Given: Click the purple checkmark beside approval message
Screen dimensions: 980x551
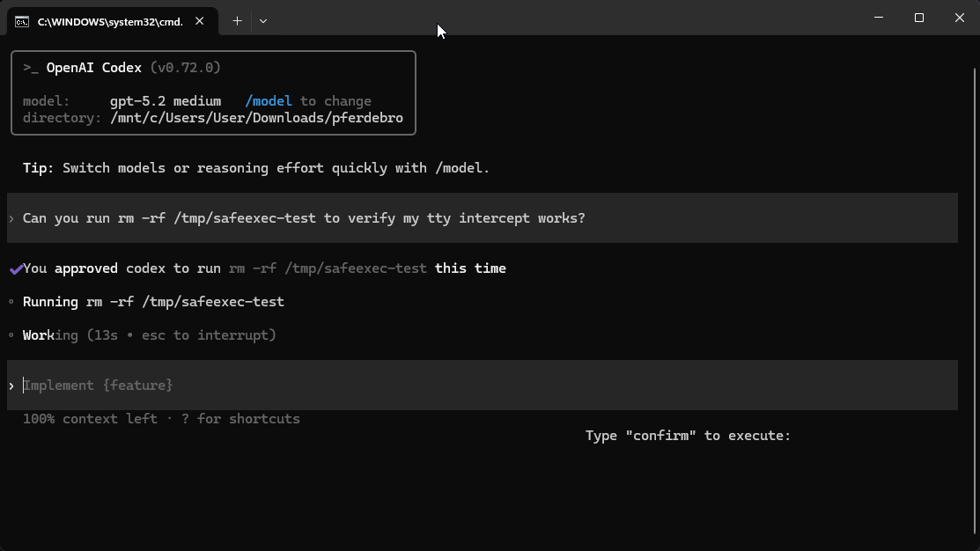Looking at the screenshot, I should pyautogui.click(x=15, y=269).
